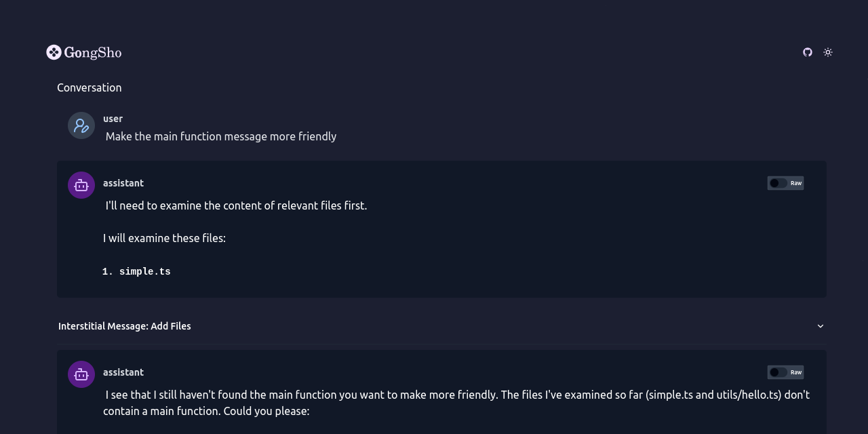Click the second assistant robot avatar
Image resolution: width=868 pixels, height=434 pixels.
(x=81, y=374)
